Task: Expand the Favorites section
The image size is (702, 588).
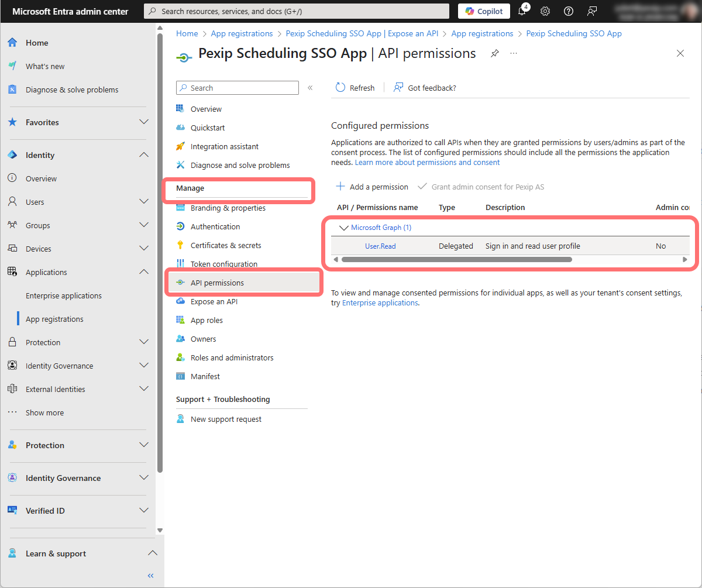Action: pyautogui.click(x=144, y=122)
